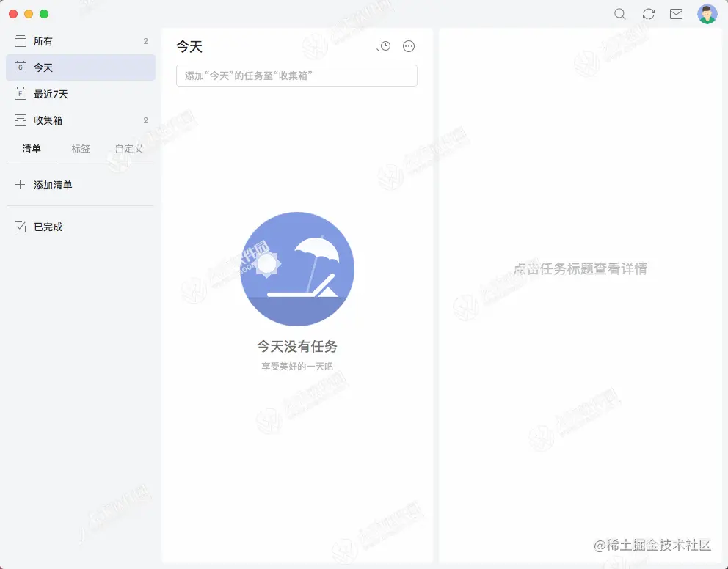The width and height of the screenshot is (728, 569).
Task: Click the 最近7天 calendar icon
Action: 21,94
